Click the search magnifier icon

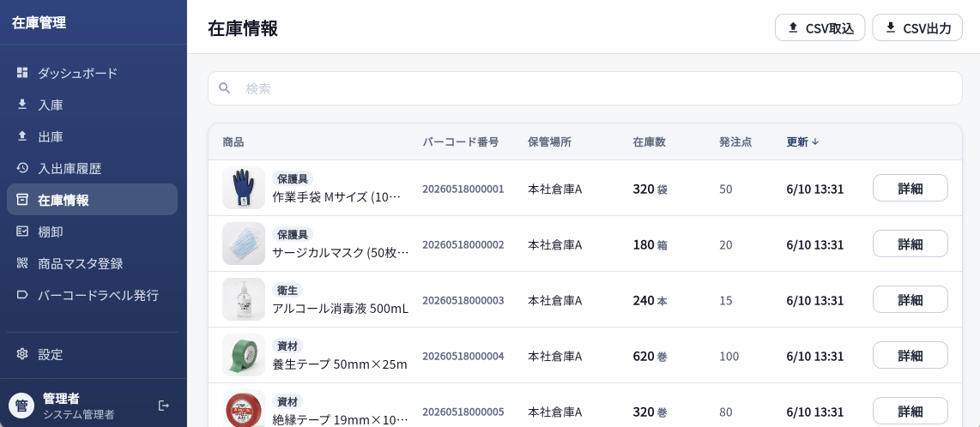click(224, 88)
